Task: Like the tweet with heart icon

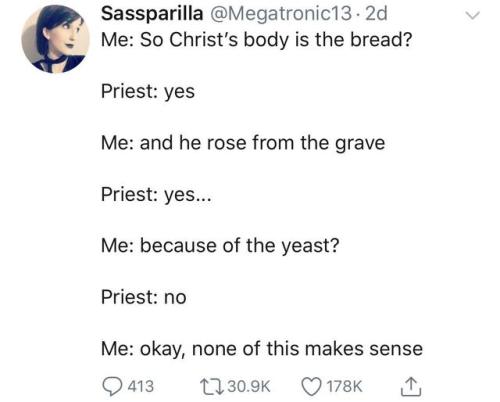Action: pyautogui.click(x=311, y=387)
